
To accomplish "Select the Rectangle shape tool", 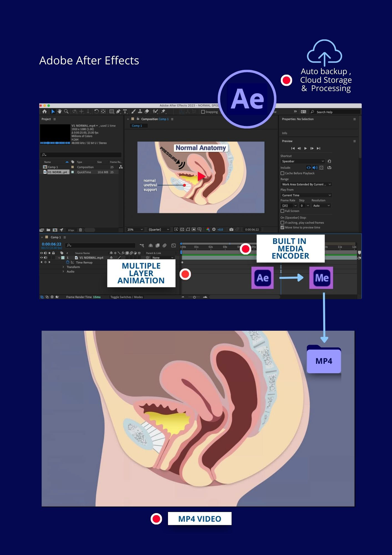I will click(x=112, y=112).
